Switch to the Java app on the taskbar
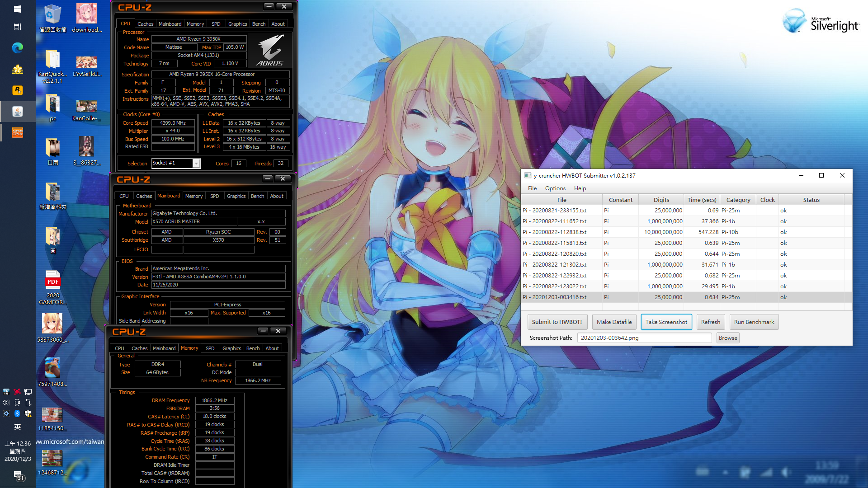Screen dimensions: 868x488 tap(18, 112)
